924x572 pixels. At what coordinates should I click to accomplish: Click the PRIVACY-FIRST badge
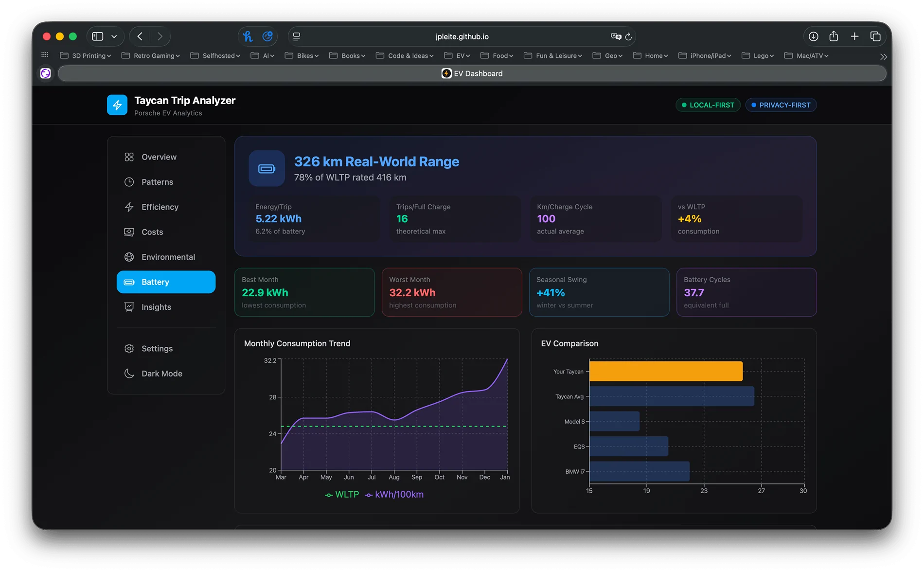click(x=781, y=105)
